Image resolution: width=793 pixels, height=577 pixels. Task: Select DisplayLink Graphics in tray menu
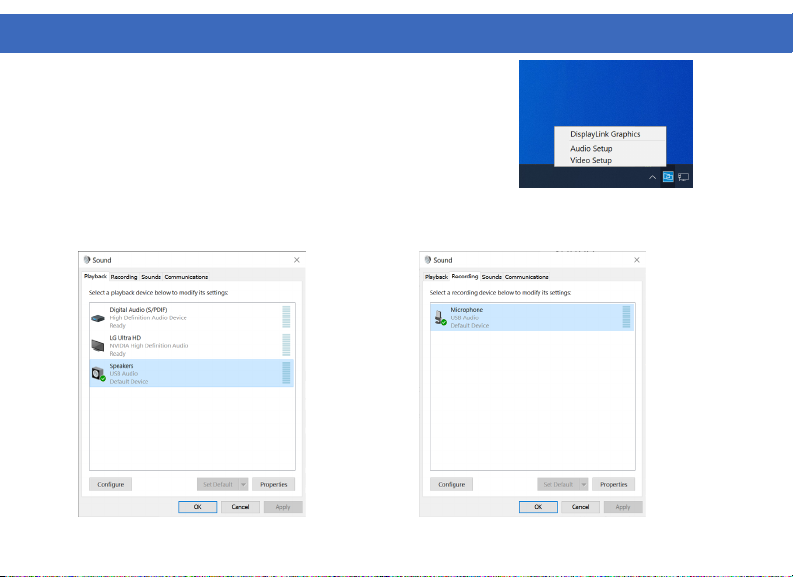605,134
